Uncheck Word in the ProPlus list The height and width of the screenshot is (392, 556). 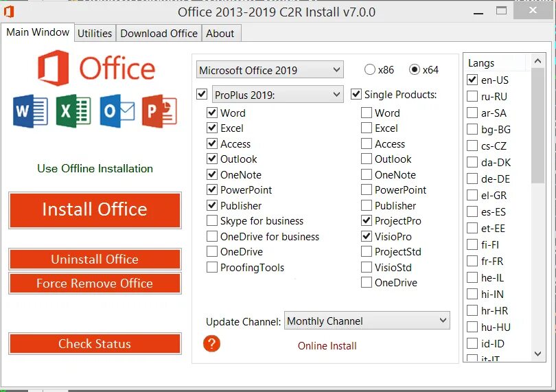tap(212, 113)
